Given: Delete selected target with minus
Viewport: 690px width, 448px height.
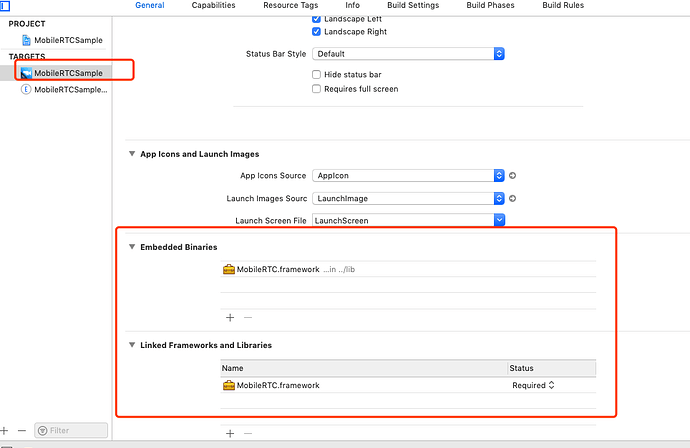Looking at the screenshot, I should pos(22,431).
